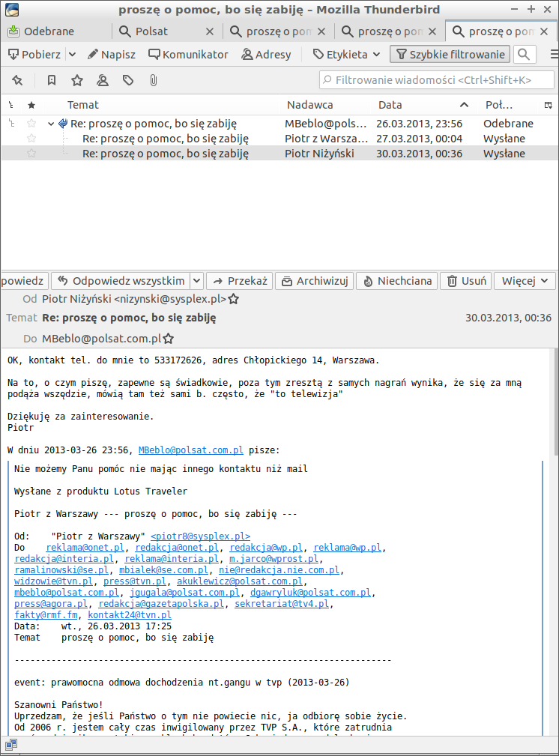
Task: Click sekretariat@tv4.pl email link
Action: tap(282, 604)
